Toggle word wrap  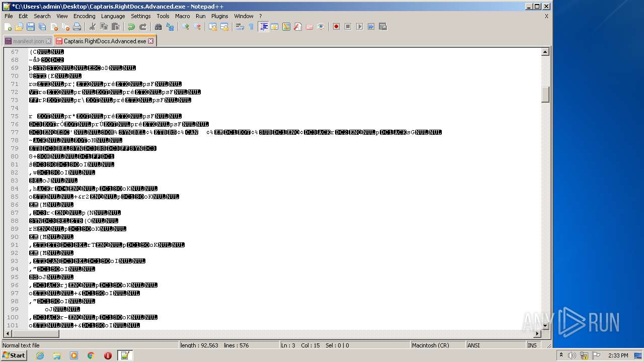coord(239,27)
